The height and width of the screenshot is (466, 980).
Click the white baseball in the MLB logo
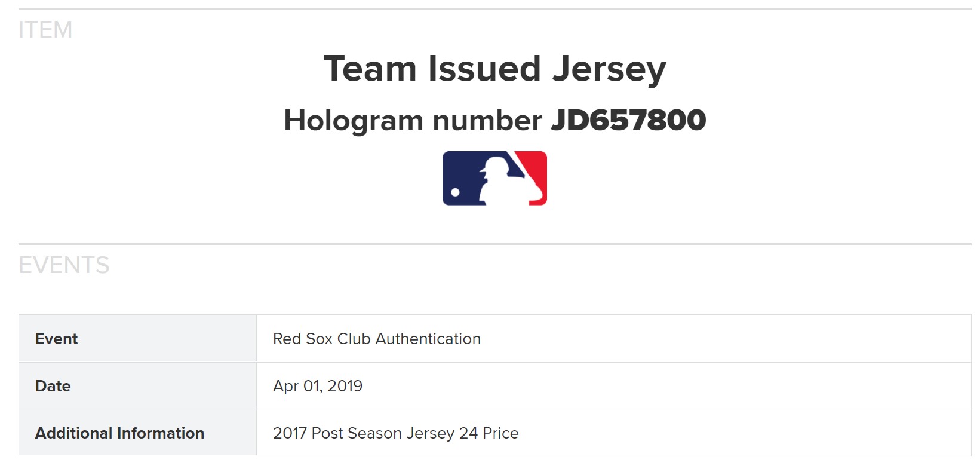(x=456, y=192)
